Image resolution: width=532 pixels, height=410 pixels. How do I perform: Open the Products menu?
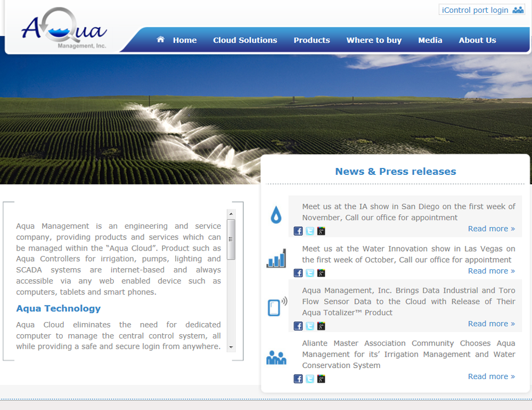[x=312, y=40]
